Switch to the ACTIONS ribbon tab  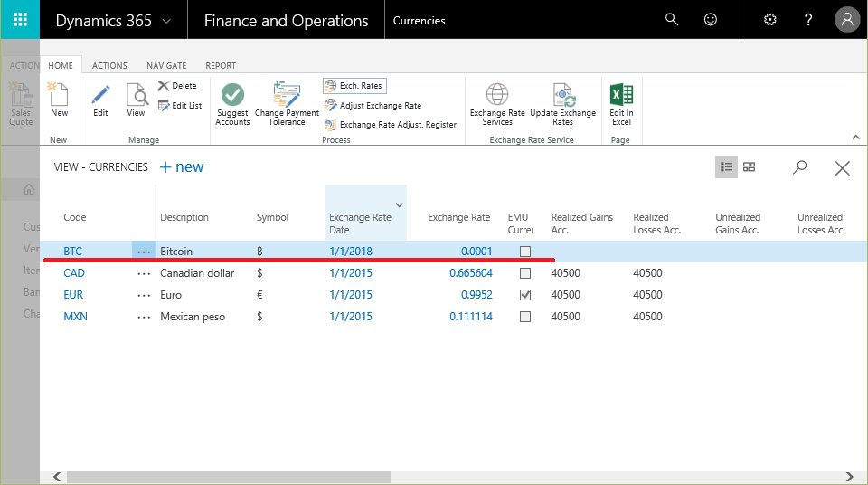tap(109, 65)
